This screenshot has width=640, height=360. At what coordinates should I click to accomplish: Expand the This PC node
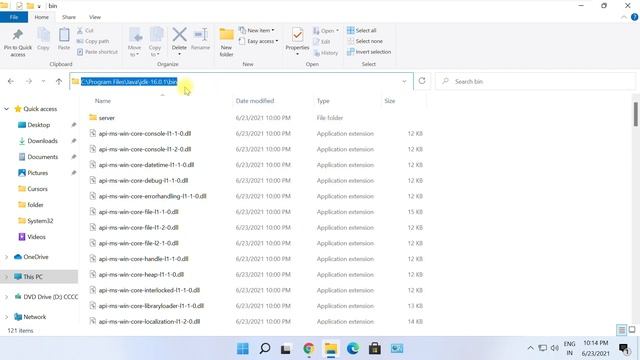coord(7,277)
